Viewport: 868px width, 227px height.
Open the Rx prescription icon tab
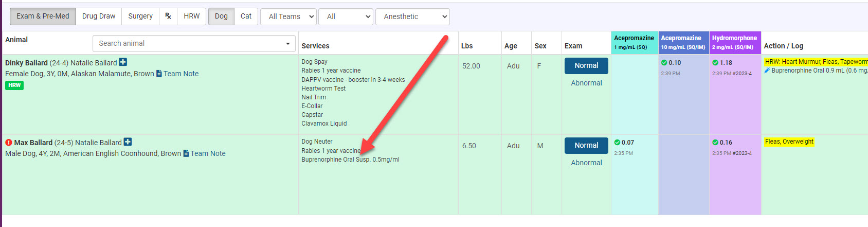(x=168, y=16)
